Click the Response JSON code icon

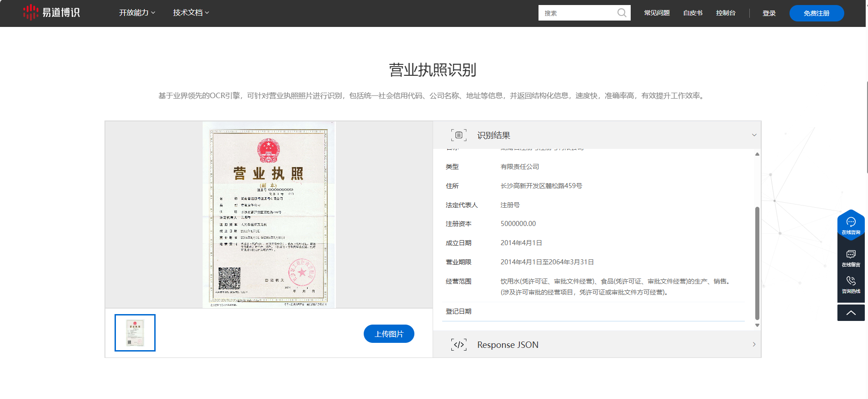click(459, 345)
